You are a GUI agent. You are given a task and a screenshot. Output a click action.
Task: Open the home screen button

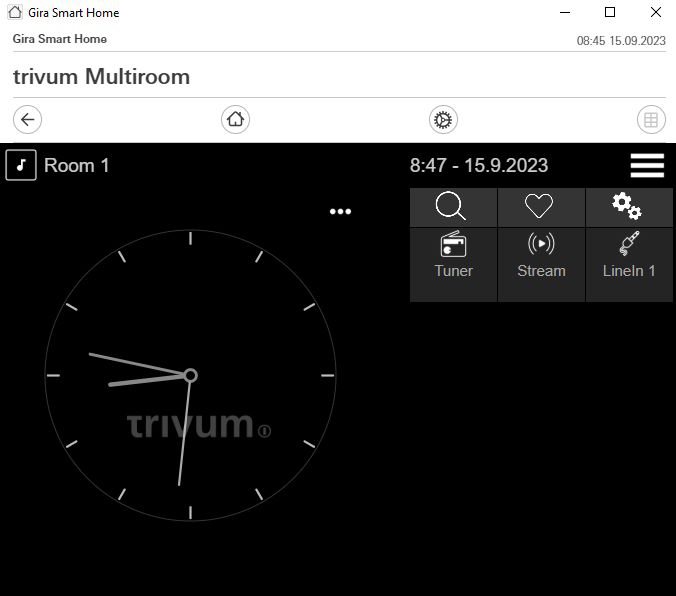tap(235, 119)
